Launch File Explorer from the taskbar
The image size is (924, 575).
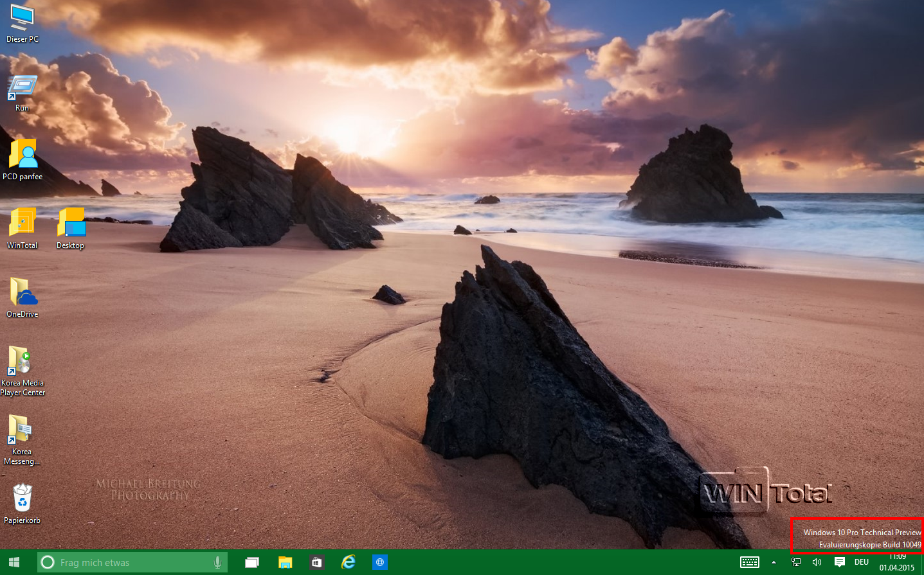[285, 563]
